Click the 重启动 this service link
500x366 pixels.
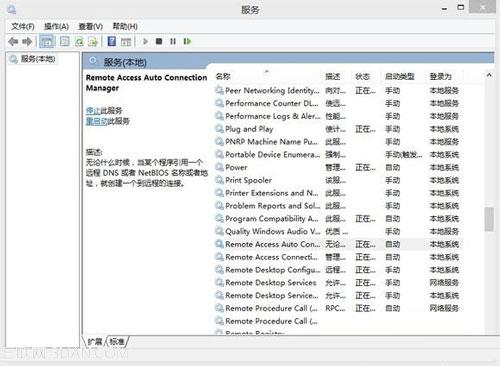97,121
